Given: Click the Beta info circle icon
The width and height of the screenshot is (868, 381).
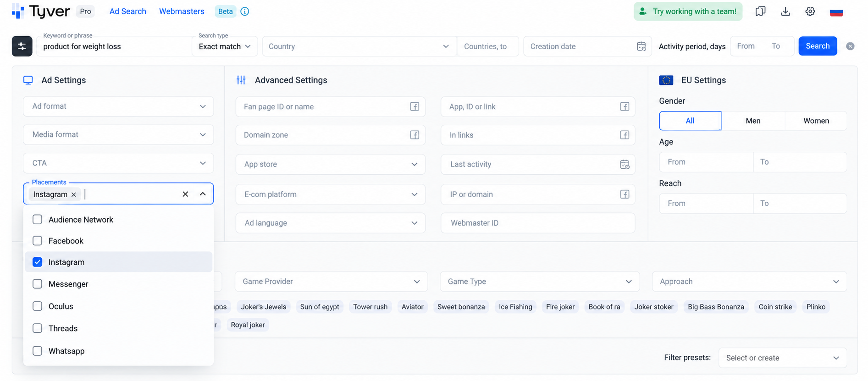Looking at the screenshot, I should (245, 11).
